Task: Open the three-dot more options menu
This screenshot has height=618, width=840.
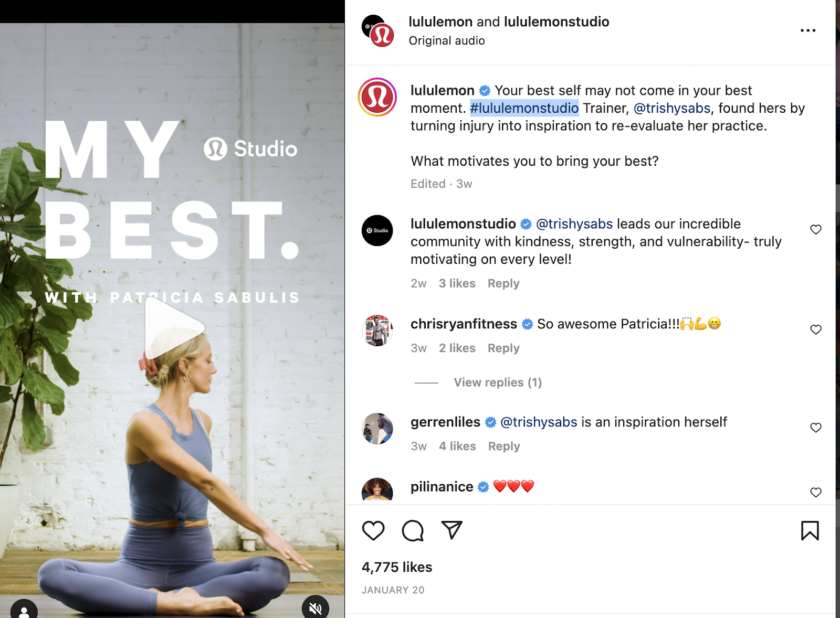Action: point(808,30)
